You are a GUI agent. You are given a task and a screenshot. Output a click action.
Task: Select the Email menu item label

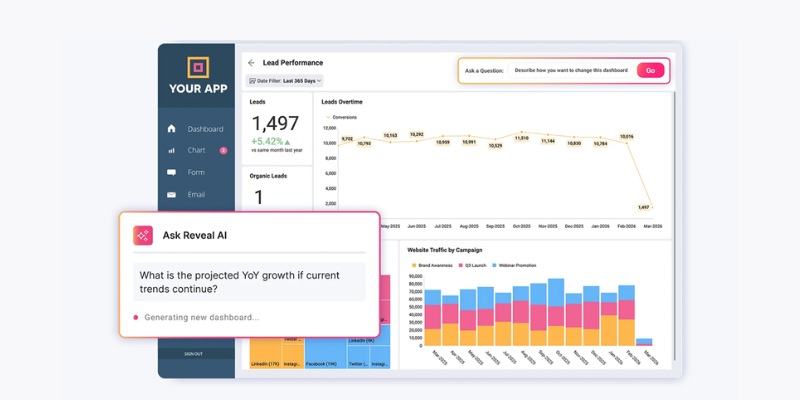[196, 194]
